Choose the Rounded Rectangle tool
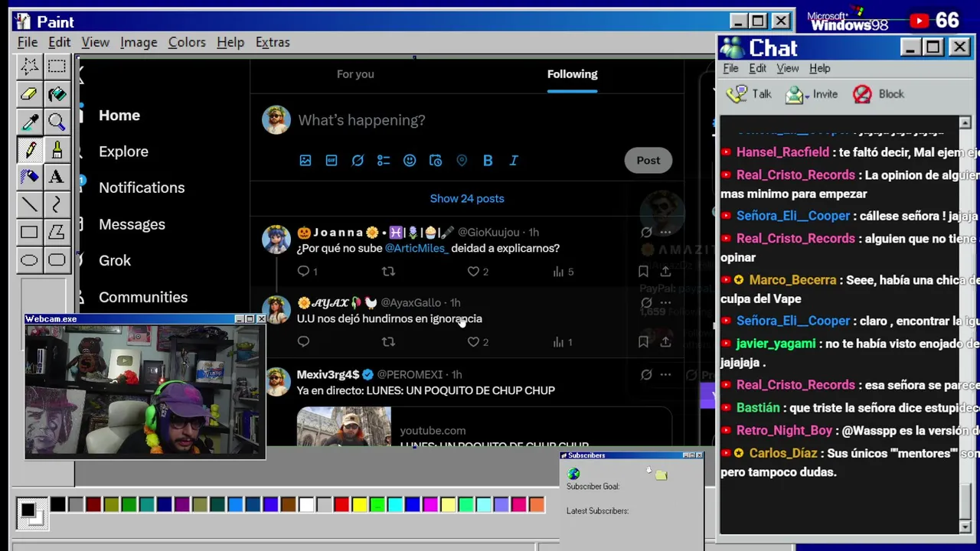The height and width of the screenshot is (551, 980). (57, 260)
